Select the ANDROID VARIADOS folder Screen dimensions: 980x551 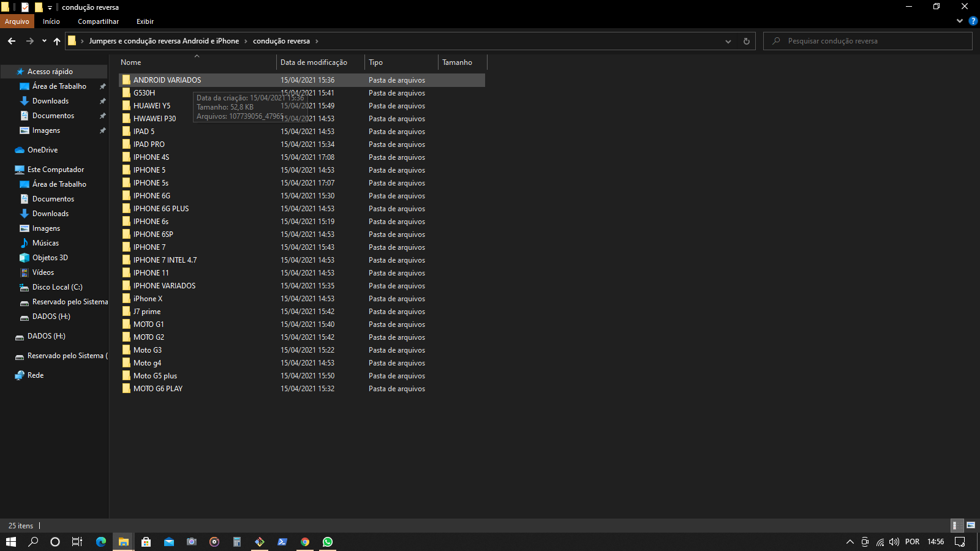302,80
